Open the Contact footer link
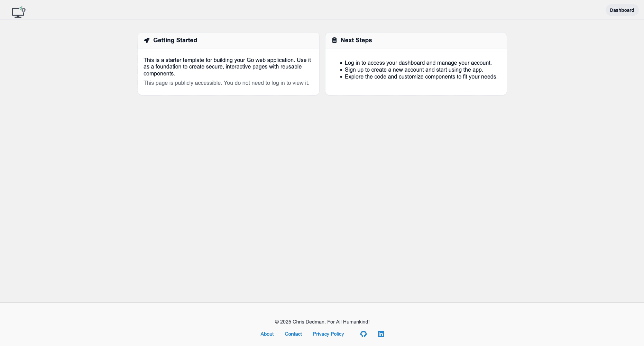 [293, 334]
